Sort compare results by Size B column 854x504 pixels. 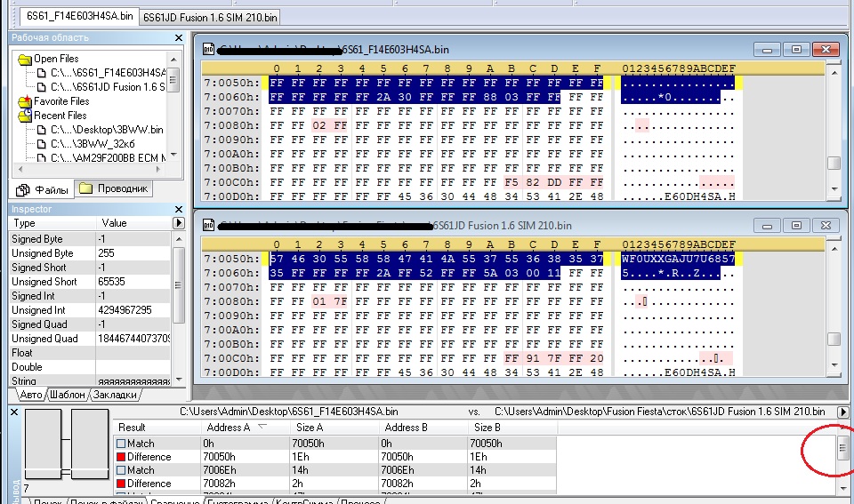click(512, 428)
